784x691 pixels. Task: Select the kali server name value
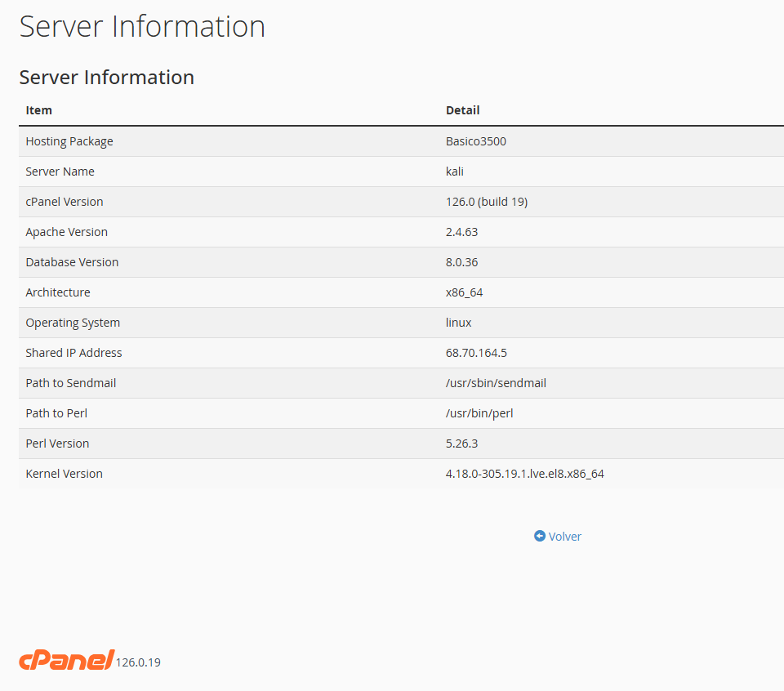pos(455,172)
